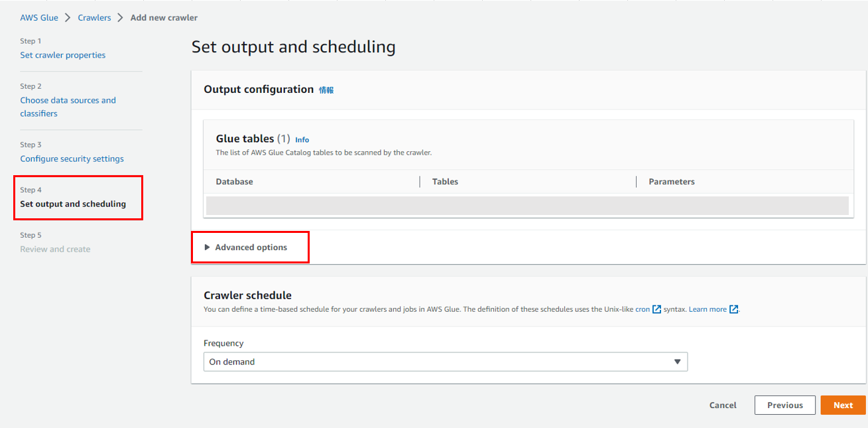Go to Step 1 Set crawler properties
This screenshot has height=428, width=868.
(x=62, y=55)
